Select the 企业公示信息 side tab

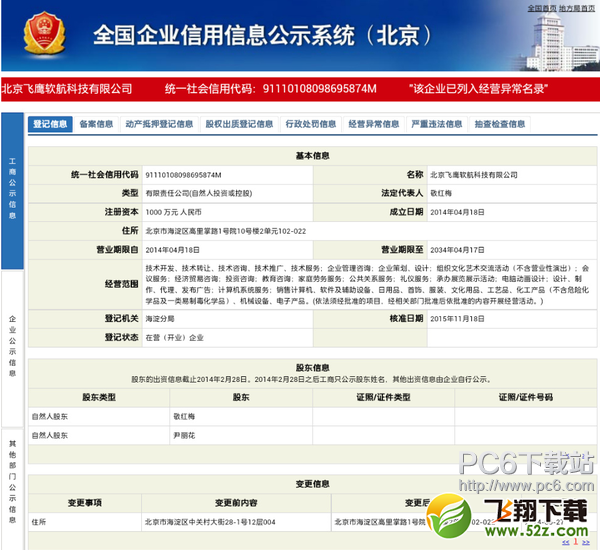pyautogui.click(x=12, y=345)
